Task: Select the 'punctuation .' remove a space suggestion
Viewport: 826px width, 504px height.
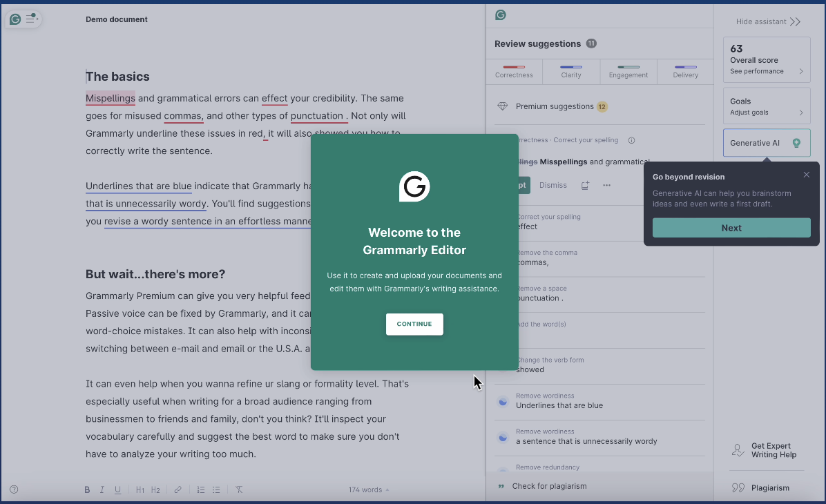Action: [599, 294]
